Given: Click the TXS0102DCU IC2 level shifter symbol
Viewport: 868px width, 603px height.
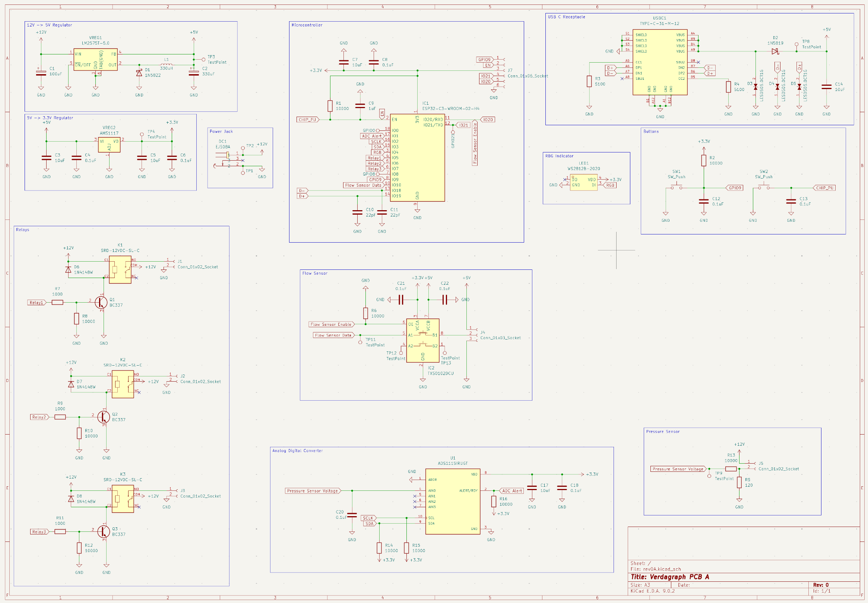Looking at the screenshot, I should tap(422, 340).
